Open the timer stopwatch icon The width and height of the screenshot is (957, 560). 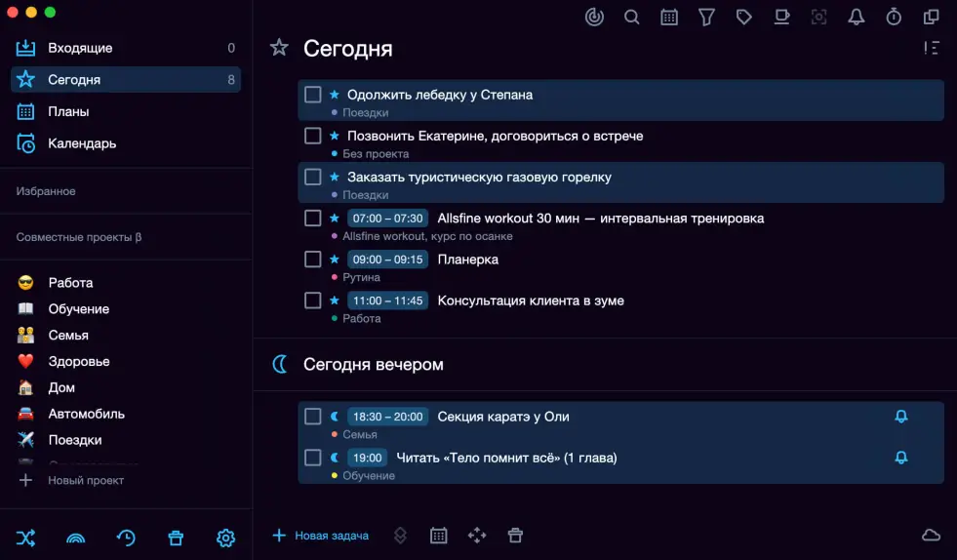[x=894, y=17]
